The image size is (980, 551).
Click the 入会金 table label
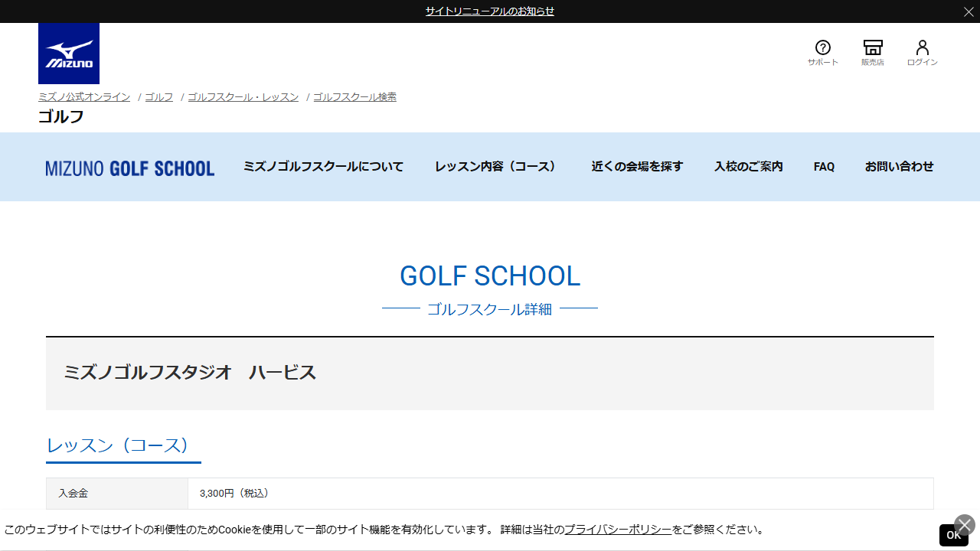click(x=73, y=494)
